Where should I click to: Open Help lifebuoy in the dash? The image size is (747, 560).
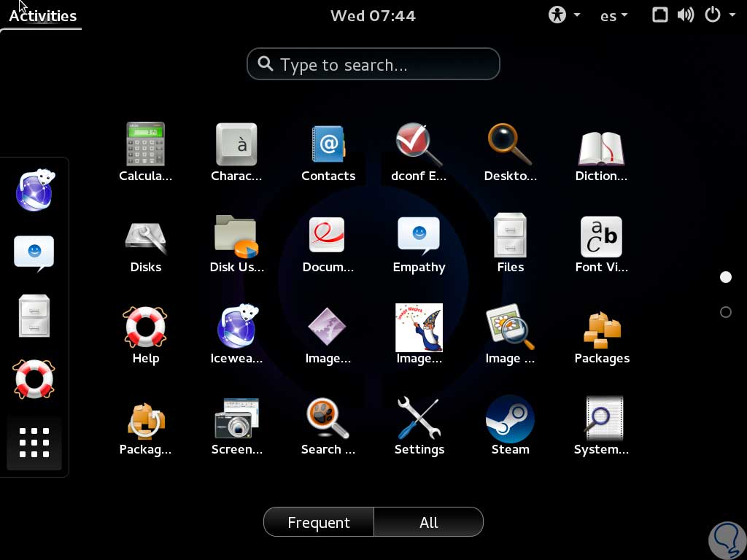coord(34,379)
